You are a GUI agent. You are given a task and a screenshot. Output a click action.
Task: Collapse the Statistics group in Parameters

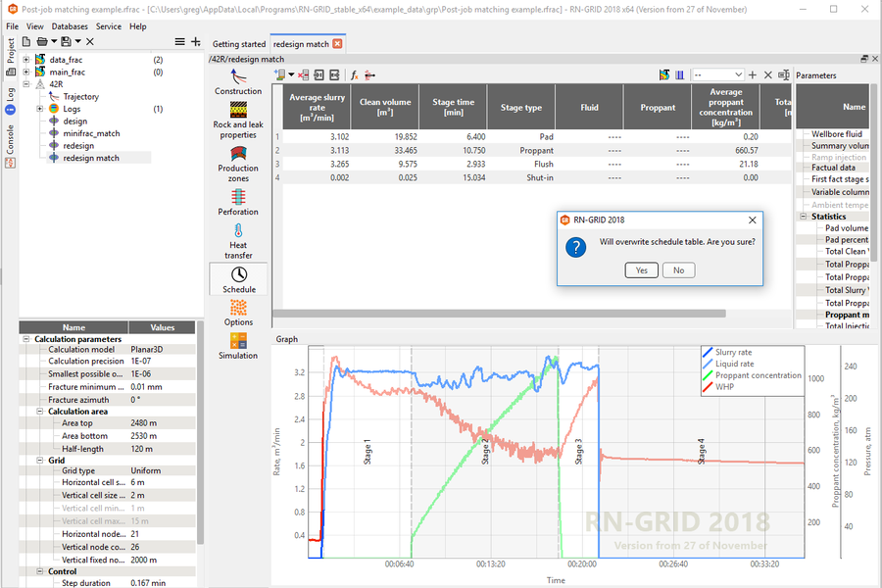[x=804, y=217]
